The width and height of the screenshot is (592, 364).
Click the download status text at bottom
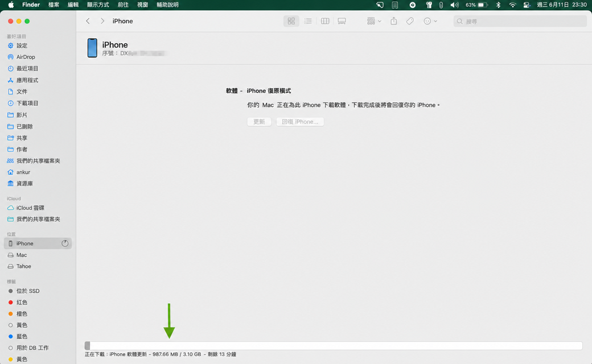click(161, 354)
